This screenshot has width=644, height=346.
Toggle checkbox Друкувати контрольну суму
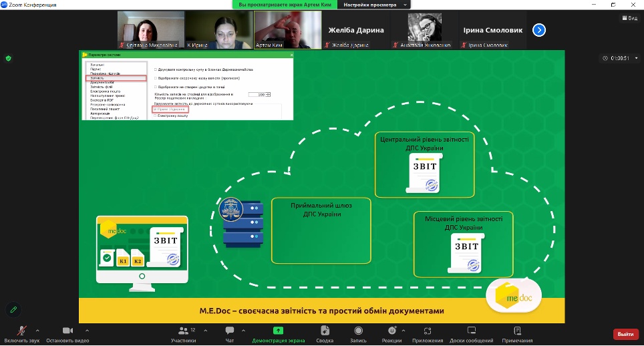coord(156,69)
